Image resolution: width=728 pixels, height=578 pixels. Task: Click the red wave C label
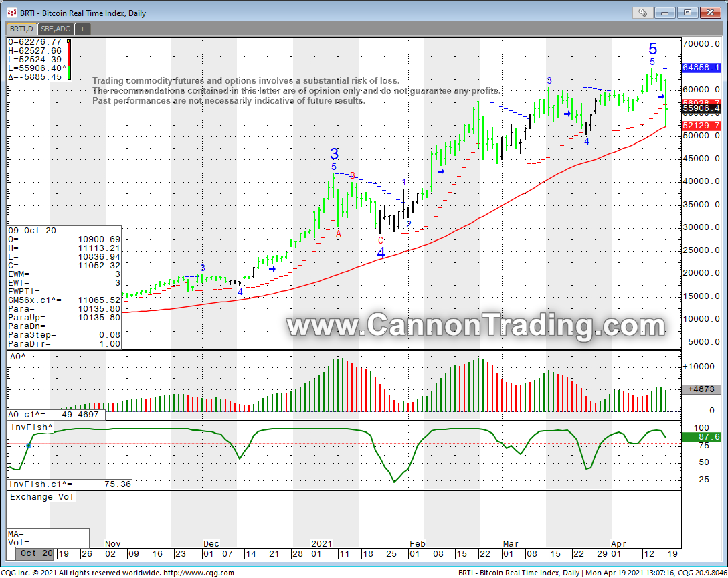point(381,240)
